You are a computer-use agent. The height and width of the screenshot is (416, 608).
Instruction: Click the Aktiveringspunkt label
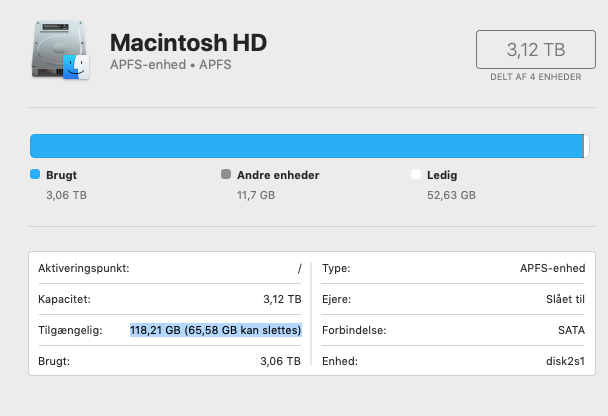coord(84,268)
